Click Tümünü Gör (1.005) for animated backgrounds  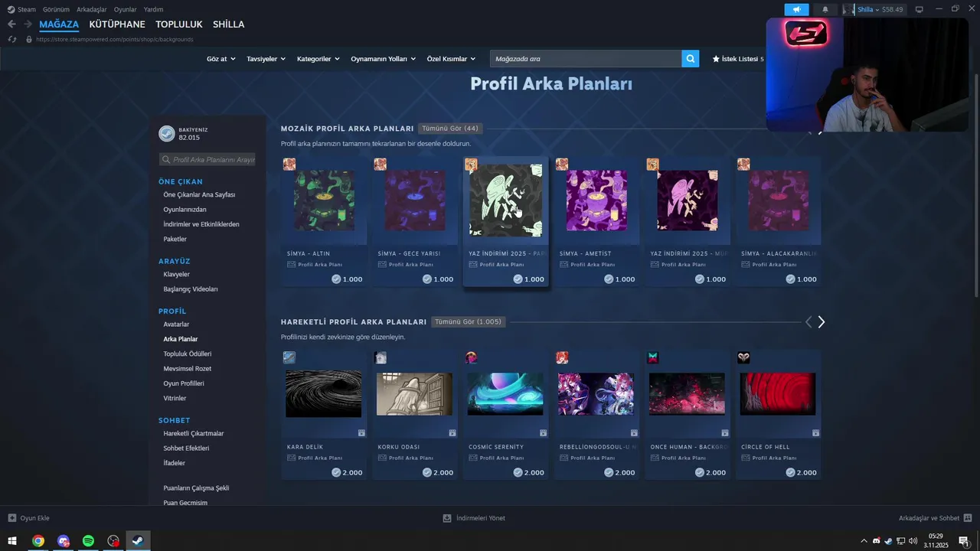pos(469,322)
